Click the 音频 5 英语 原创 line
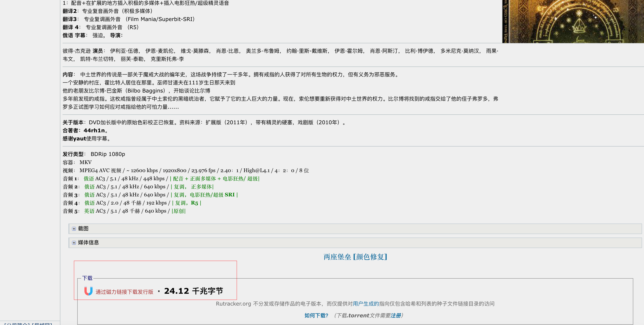644x325 pixels. coord(124,211)
